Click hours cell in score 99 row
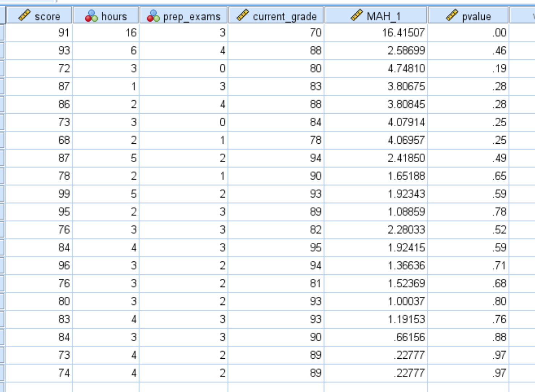Image resolution: width=535 pixels, height=392 pixels. [x=106, y=194]
